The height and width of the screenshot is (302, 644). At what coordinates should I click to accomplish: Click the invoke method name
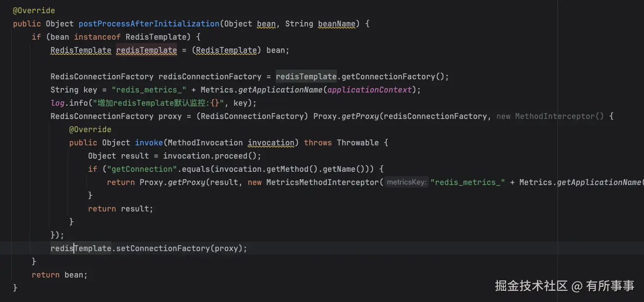point(149,142)
